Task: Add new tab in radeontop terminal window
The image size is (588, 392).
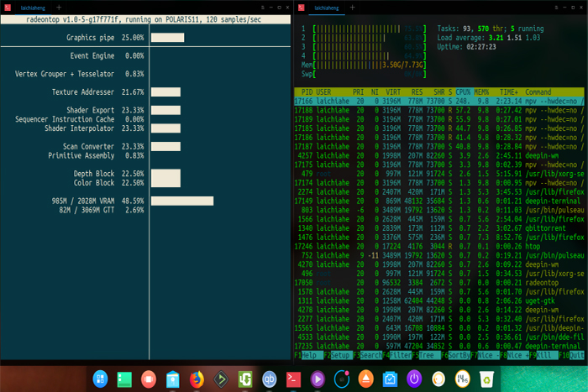Action: [x=59, y=8]
